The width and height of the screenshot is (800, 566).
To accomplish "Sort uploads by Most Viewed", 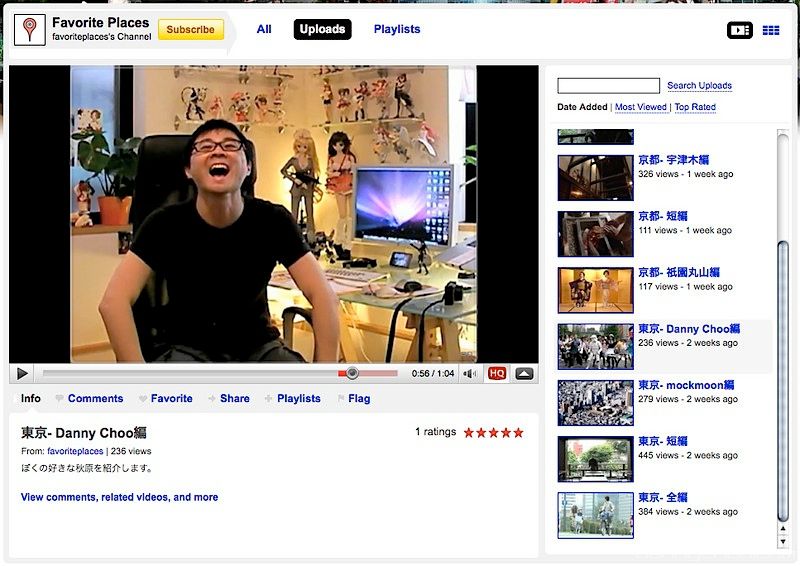I will [640, 107].
